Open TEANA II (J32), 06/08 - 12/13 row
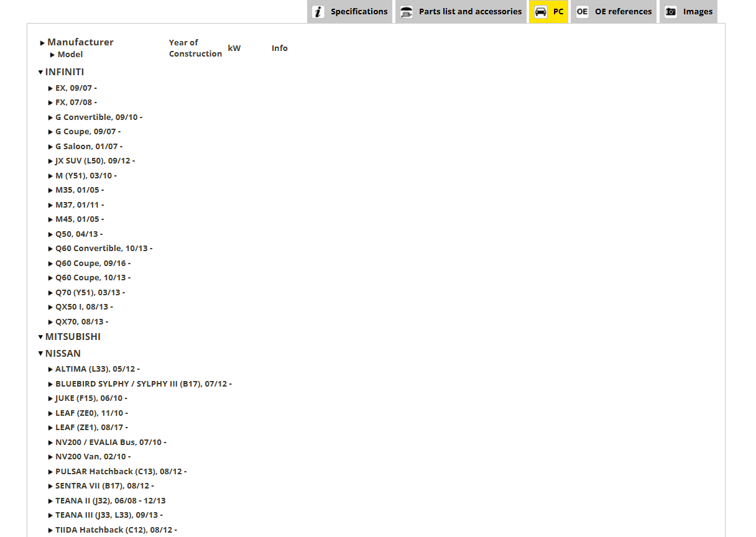Screen dimensions: 756x537 (x=110, y=500)
